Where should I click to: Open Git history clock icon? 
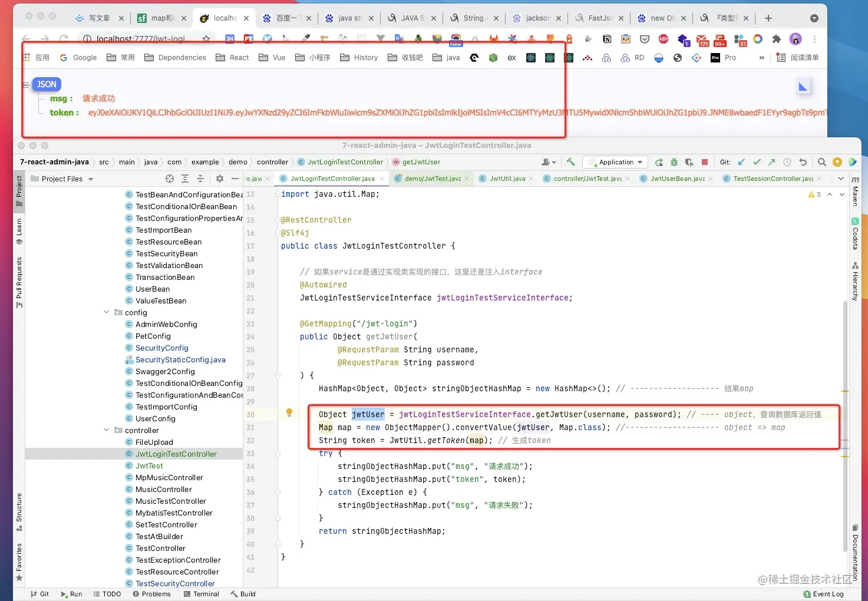[787, 162]
